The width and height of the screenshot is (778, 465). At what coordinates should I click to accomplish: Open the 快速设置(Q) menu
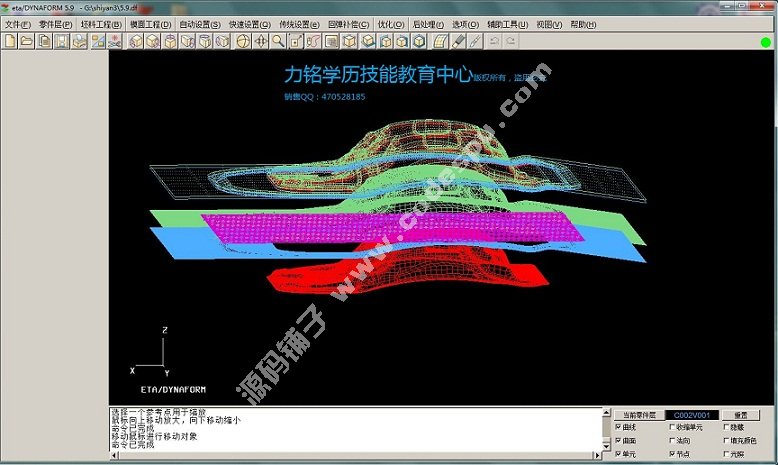(250, 24)
